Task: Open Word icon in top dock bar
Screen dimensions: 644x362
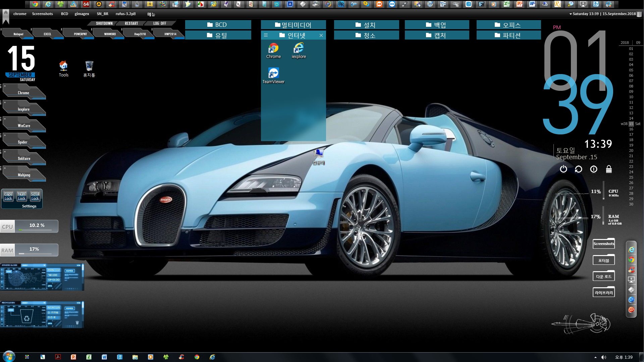Action: coord(532,4)
